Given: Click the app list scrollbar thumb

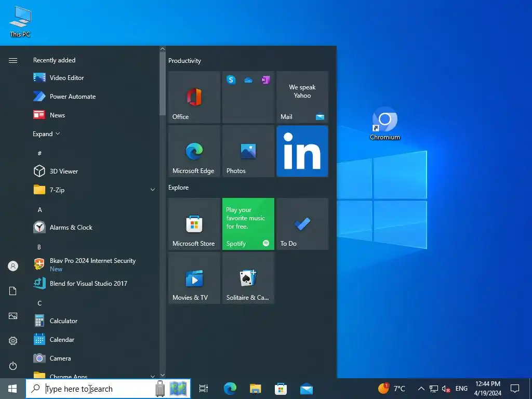Looking at the screenshot, I should (163, 84).
